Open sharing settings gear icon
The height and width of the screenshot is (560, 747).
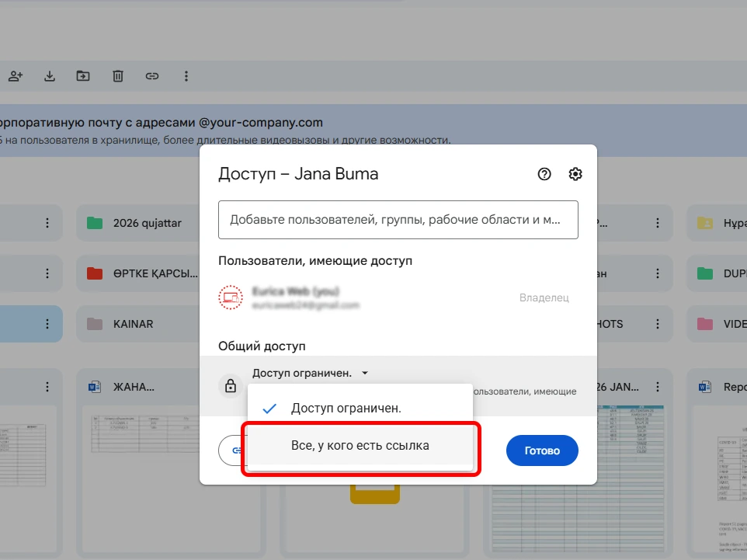click(575, 174)
